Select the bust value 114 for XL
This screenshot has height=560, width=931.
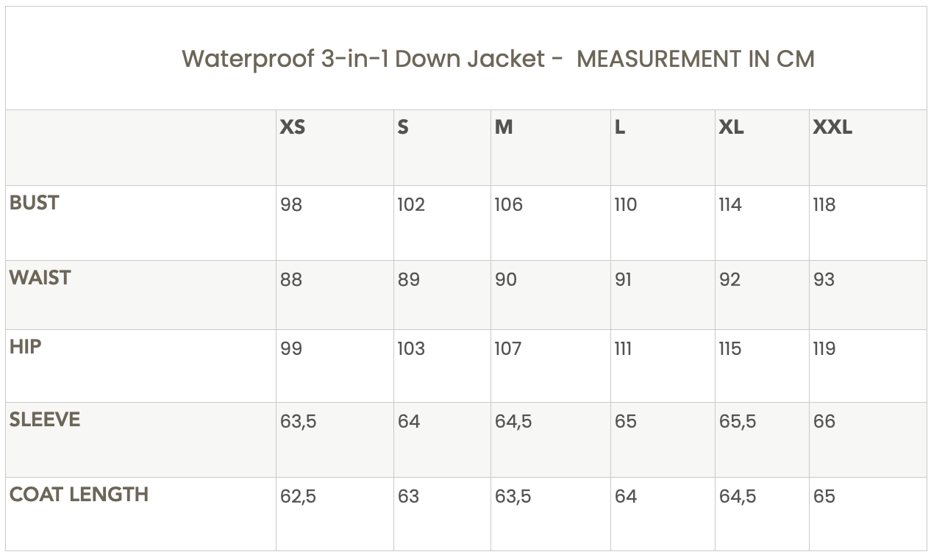click(730, 205)
